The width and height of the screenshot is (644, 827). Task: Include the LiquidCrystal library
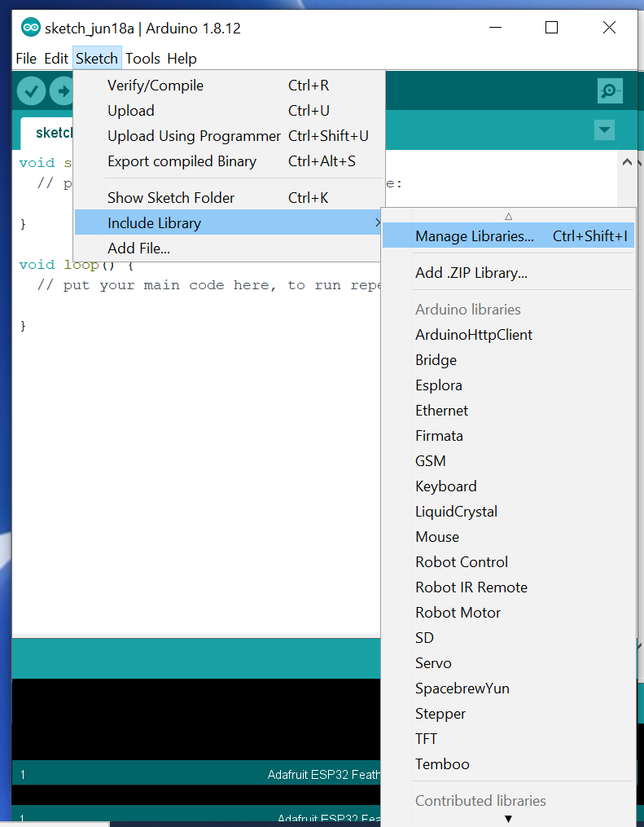pos(456,512)
